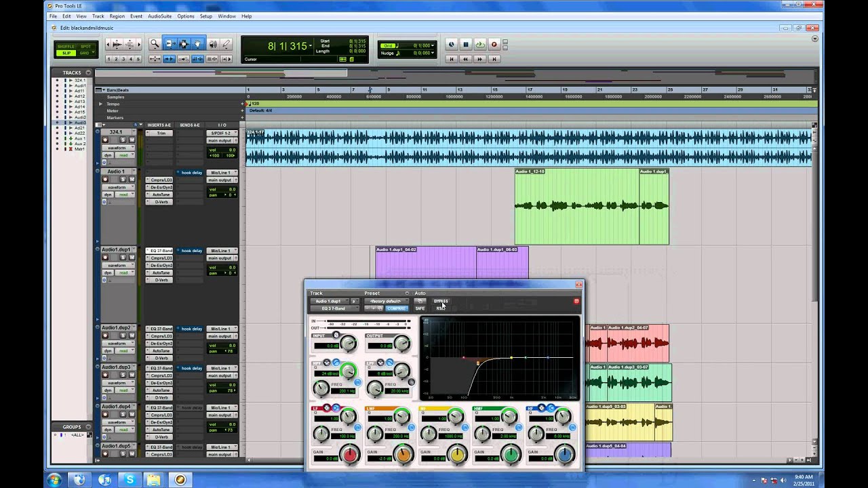Screen dimensions: 868x488
Task: Open 324.1 S/PDIF 1-2 input selector
Action: pyautogui.click(x=222, y=133)
